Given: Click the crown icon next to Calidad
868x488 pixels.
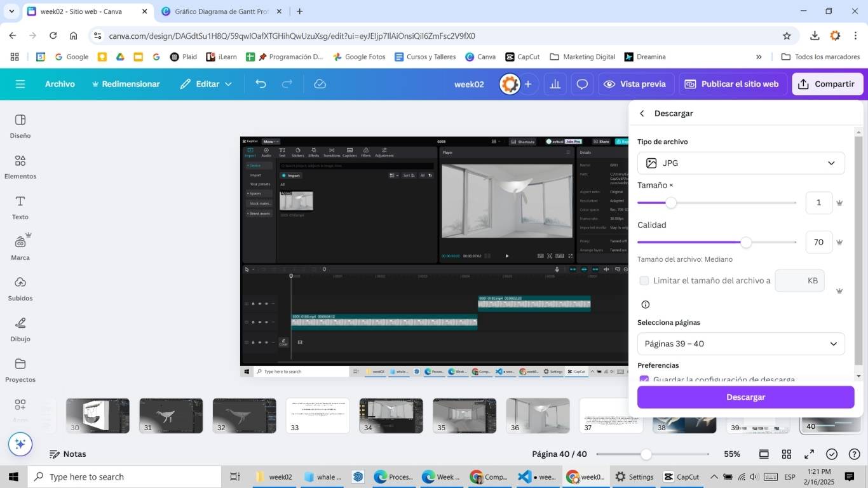Looking at the screenshot, I should 839,242.
